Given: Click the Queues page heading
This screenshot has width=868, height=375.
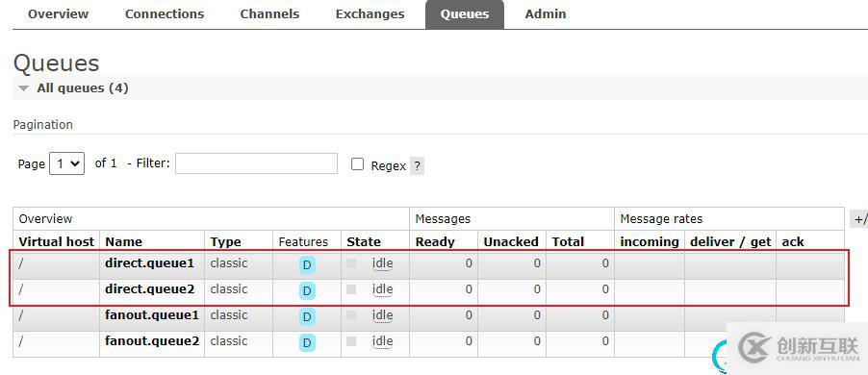Looking at the screenshot, I should pyautogui.click(x=57, y=63).
